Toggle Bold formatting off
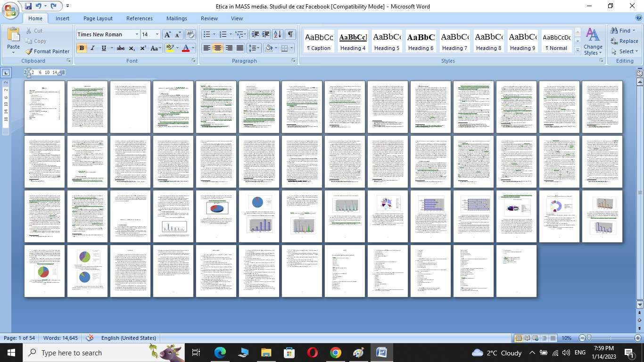Screen dimensions: 644x362 82,48
